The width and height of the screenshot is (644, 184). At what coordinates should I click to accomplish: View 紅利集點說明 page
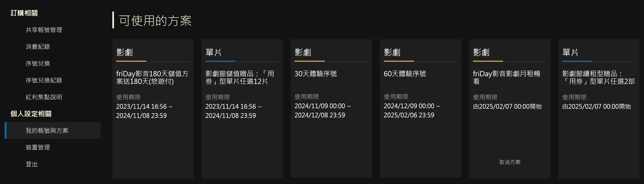click(44, 97)
